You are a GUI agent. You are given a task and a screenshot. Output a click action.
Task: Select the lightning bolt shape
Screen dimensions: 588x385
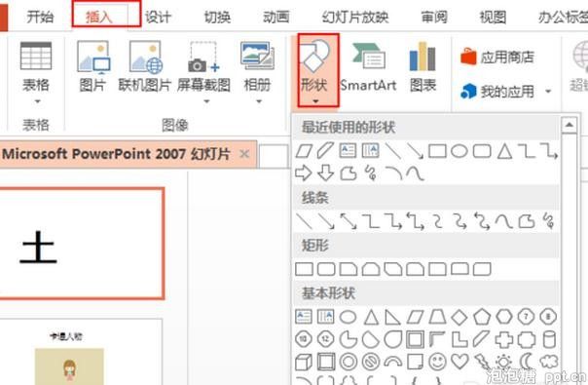tap(482, 362)
